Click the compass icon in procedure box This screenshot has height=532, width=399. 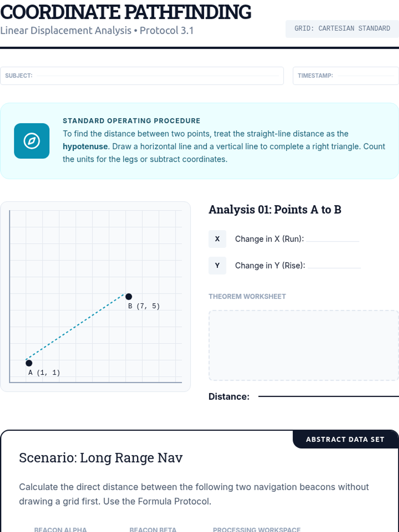32,141
